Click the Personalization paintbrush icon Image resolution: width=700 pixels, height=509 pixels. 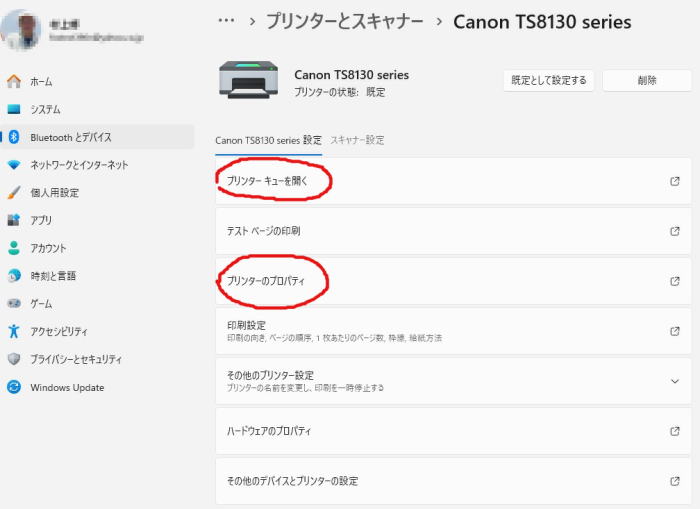click(x=14, y=192)
